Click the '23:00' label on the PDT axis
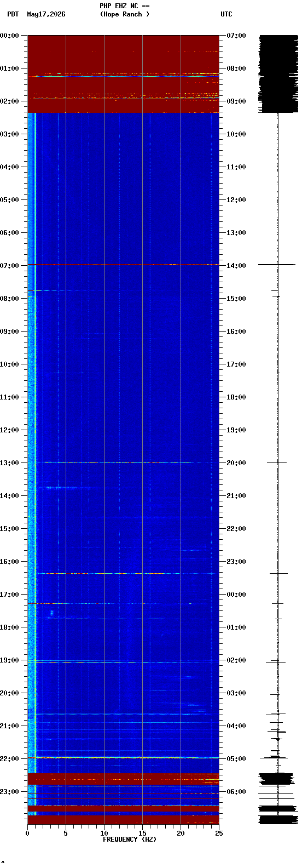The image size is (302, 868). point(10,792)
